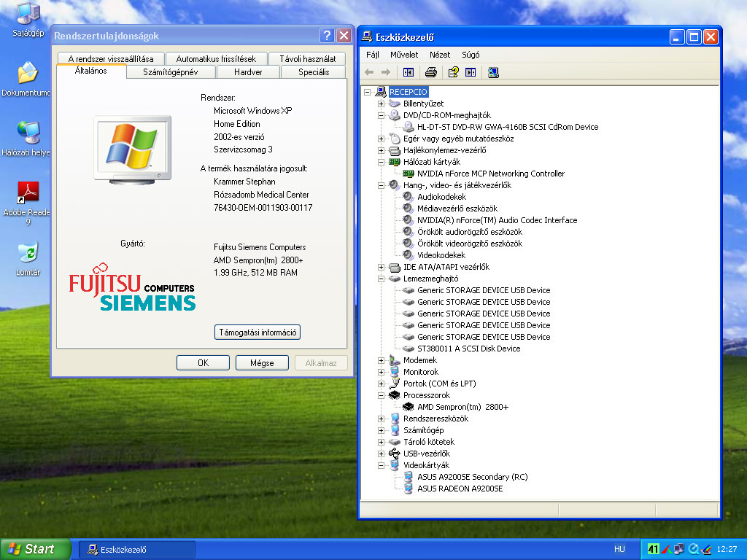Select NVIDIA(R) nForce(TM) Audio Codec Interface

tap(497, 220)
